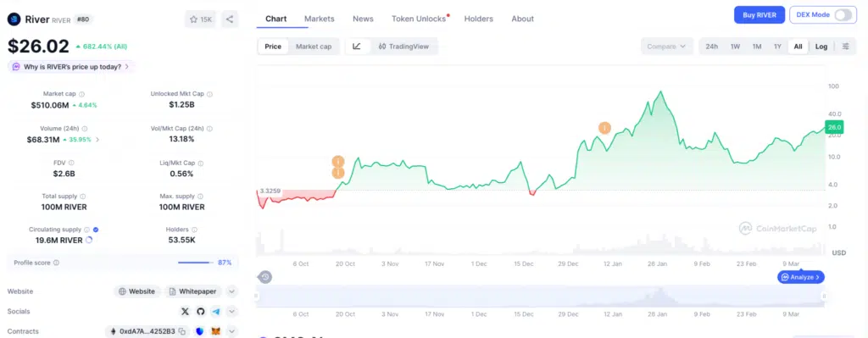
Task: Click the Profile score progress bar
Action: click(196, 263)
